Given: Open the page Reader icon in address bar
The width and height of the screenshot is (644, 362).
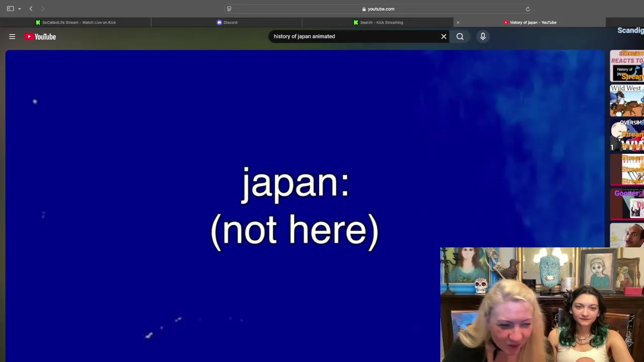Looking at the screenshot, I should pyautogui.click(x=229, y=9).
